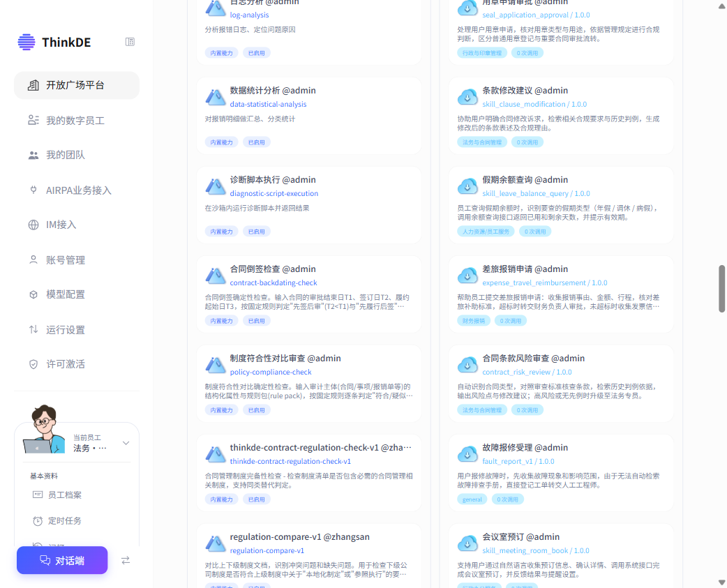Viewport: 727px width, 588px height.
Task: Click the skill_leave_balance_query / 1.0.0 link
Action: (536, 194)
